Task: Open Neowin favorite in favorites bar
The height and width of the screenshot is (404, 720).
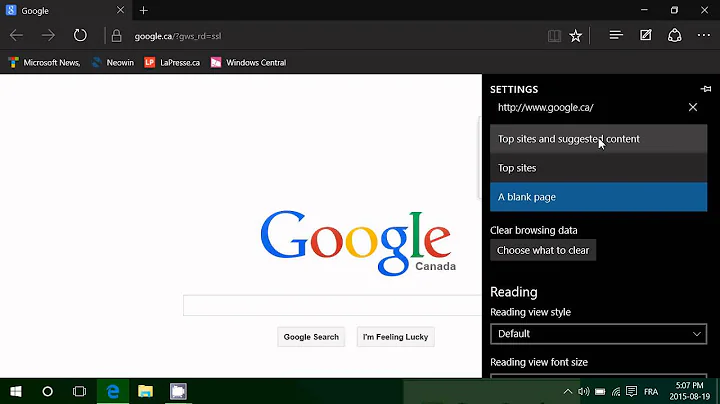Action: [113, 62]
